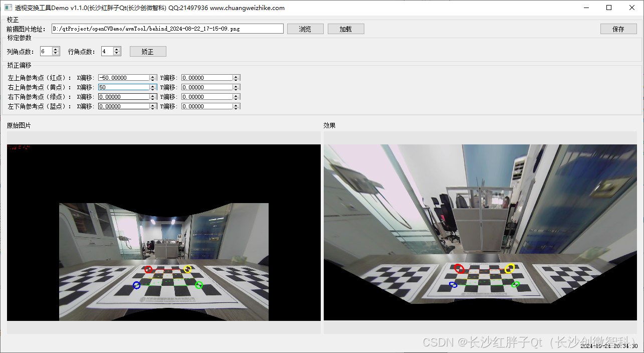Click the yellow point X偏移 field showing 50
The height and width of the screenshot is (353, 644).
(x=124, y=87)
